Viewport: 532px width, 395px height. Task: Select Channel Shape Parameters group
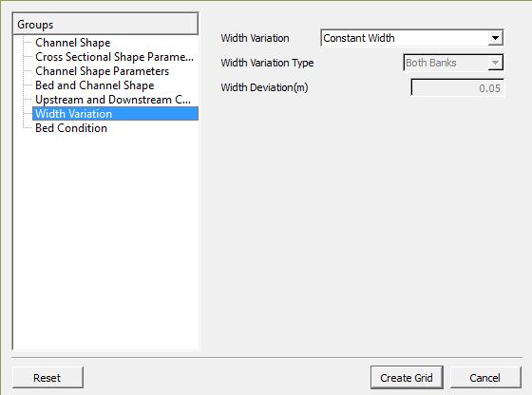pos(103,71)
